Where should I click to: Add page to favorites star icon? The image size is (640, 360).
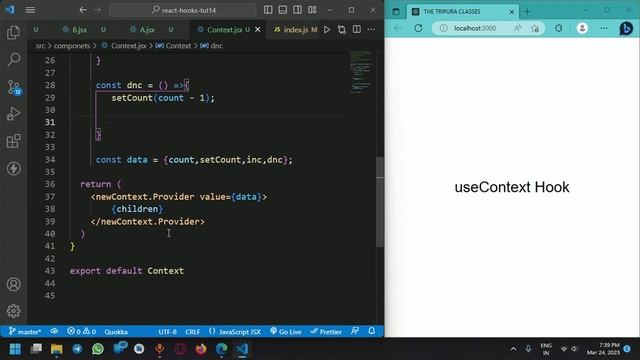[x=535, y=28]
